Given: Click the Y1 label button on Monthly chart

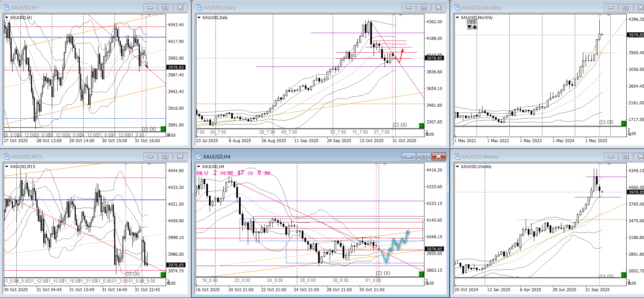Looking at the screenshot, I should (472, 22).
